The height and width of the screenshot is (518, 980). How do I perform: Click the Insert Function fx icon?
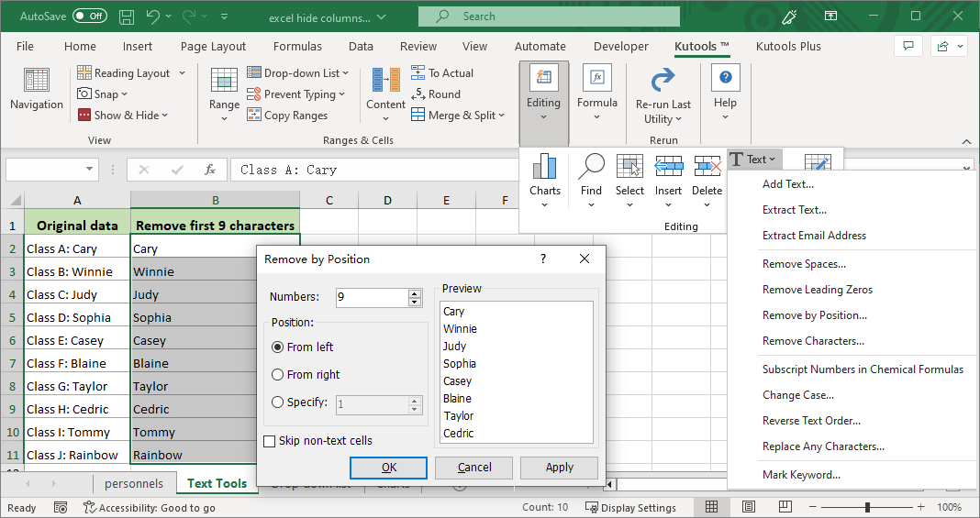tap(210, 169)
